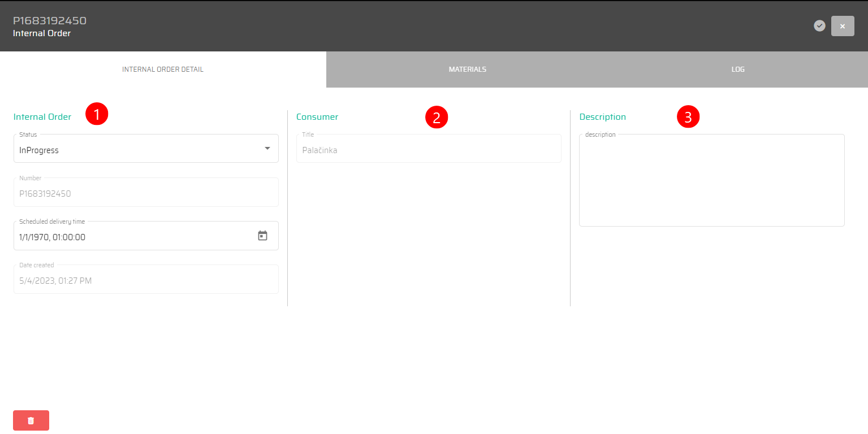Delete order using red trash button
This screenshot has width=868, height=434.
point(31,420)
